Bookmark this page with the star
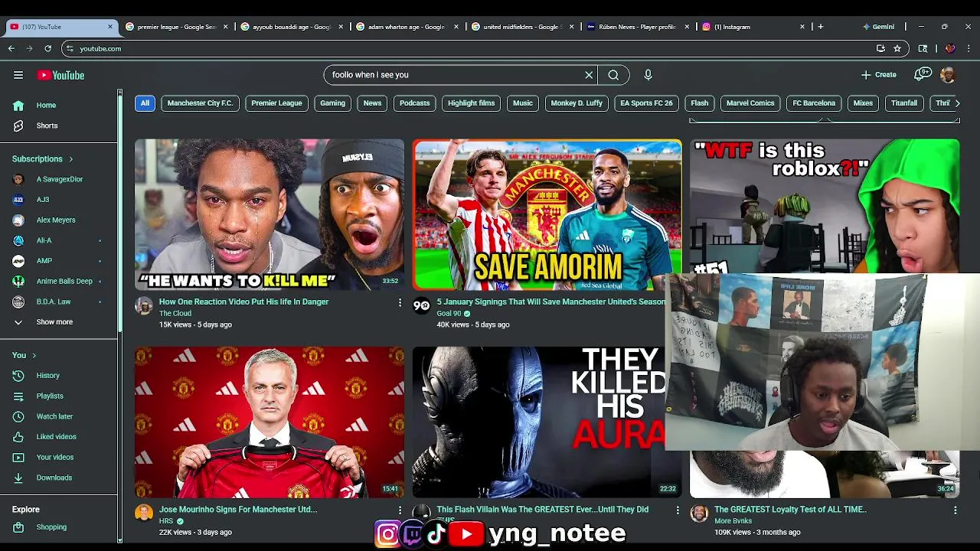Image resolution: width=980 pixels, height=551 pixels. (897, 48)
